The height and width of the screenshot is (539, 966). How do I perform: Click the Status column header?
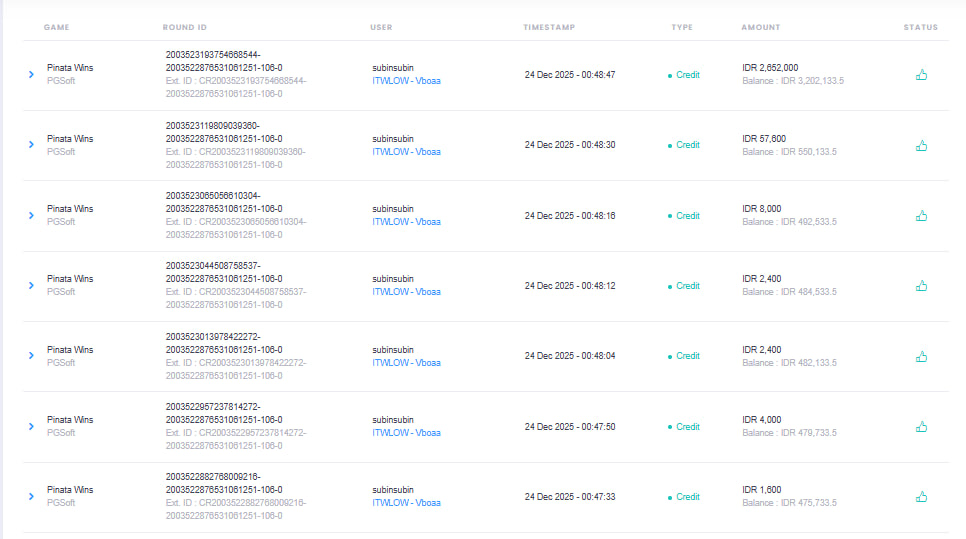point(921,27)
